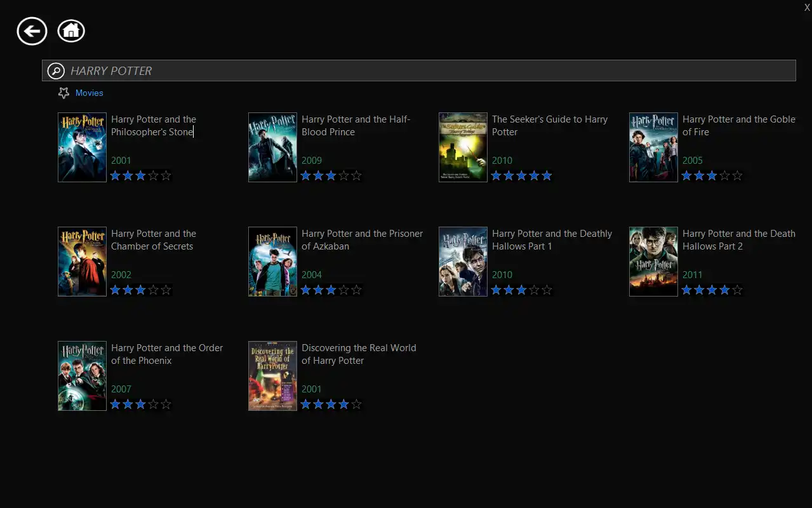This screenshot has width=812, height=508.
Task: Open Philosopher's Stone poster thumbnail
Action: click(82, 147)
